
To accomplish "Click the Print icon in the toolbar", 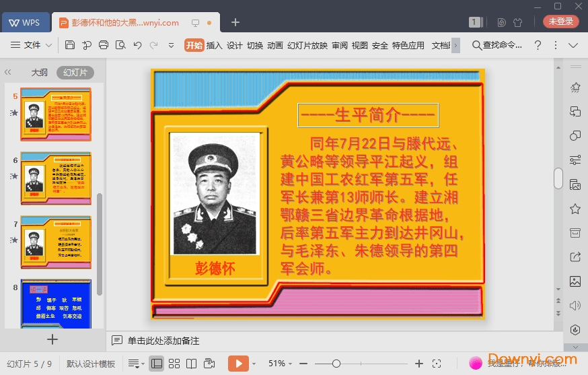I will (103, 45).
